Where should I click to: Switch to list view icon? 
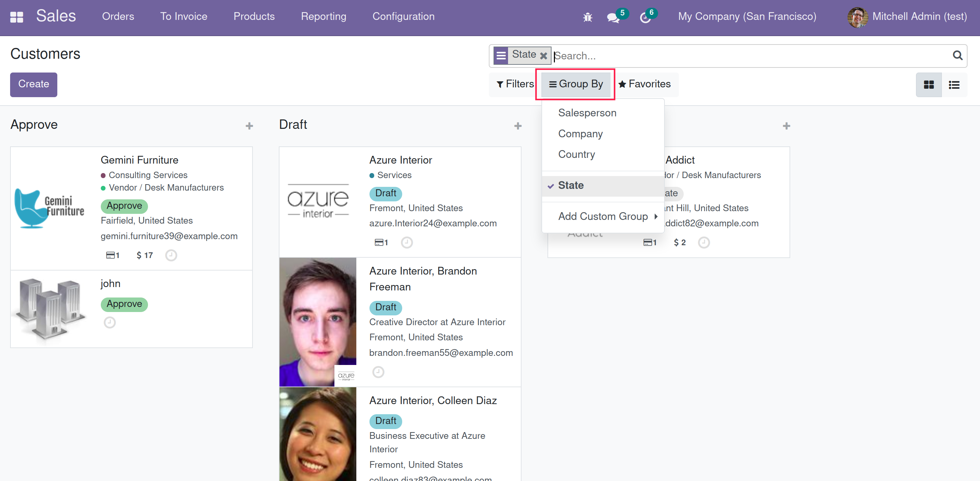point(954,84)
